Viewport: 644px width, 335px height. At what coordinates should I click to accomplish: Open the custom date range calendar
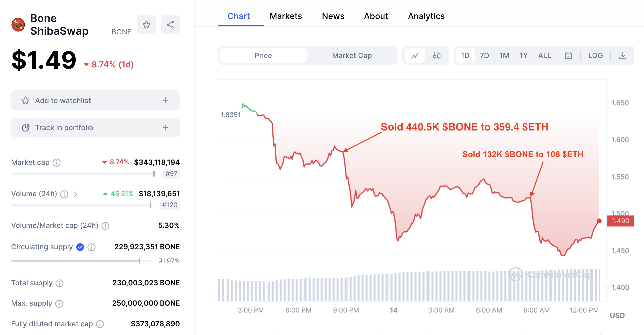pos(569,55)
